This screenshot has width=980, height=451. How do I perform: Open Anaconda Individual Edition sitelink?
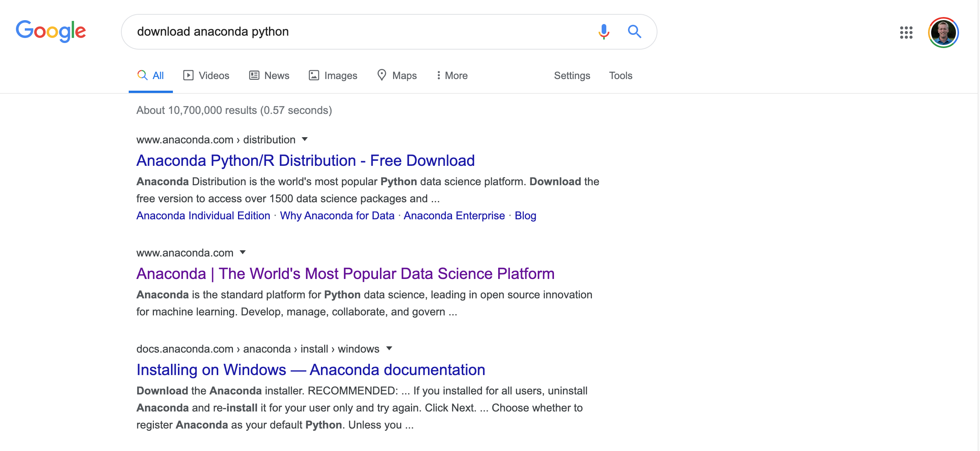tap(203, 215)
